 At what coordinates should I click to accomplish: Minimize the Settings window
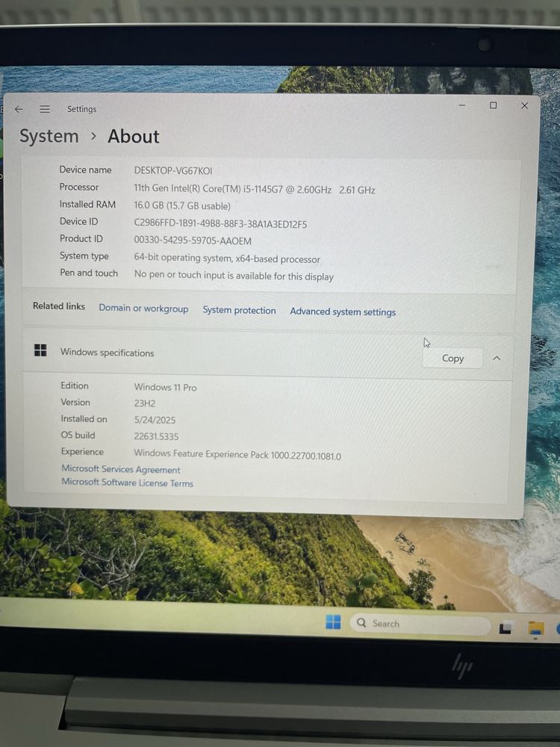pyautogui.click(x=462, y=105)
